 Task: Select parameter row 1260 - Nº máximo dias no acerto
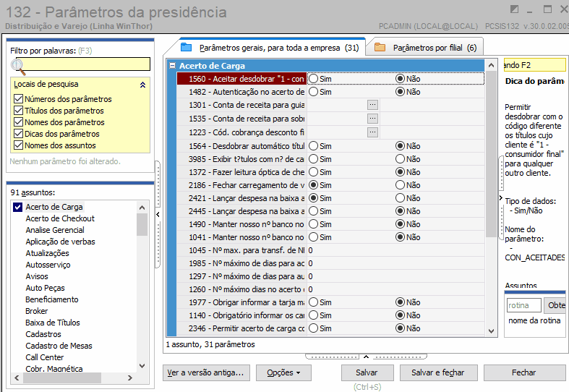[x=242, y=289]
